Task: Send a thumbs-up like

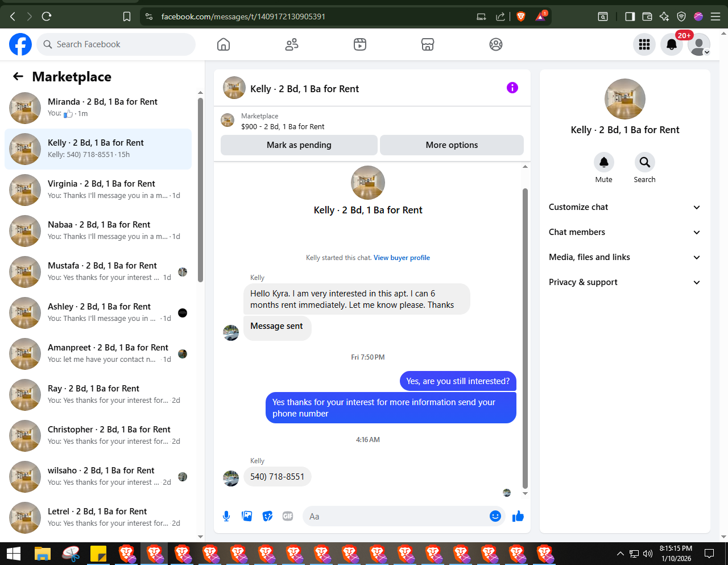Action: [518, 516]
